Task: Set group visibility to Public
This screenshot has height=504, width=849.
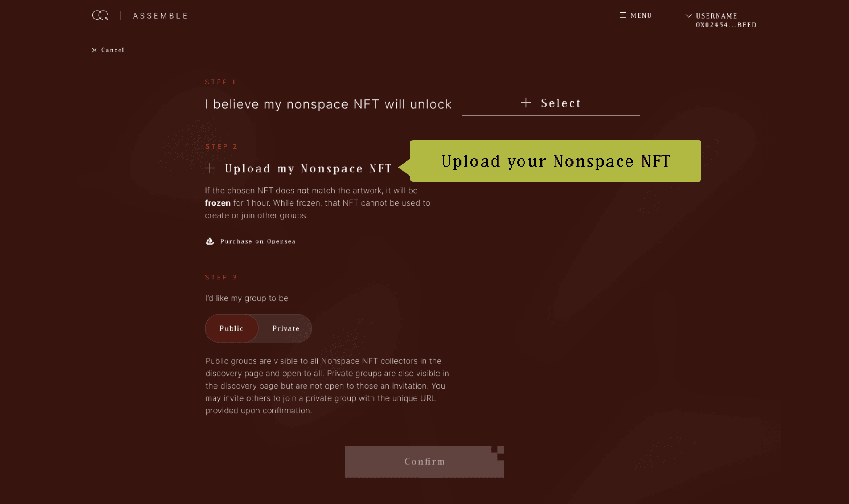Action: [x=231, y=328]
